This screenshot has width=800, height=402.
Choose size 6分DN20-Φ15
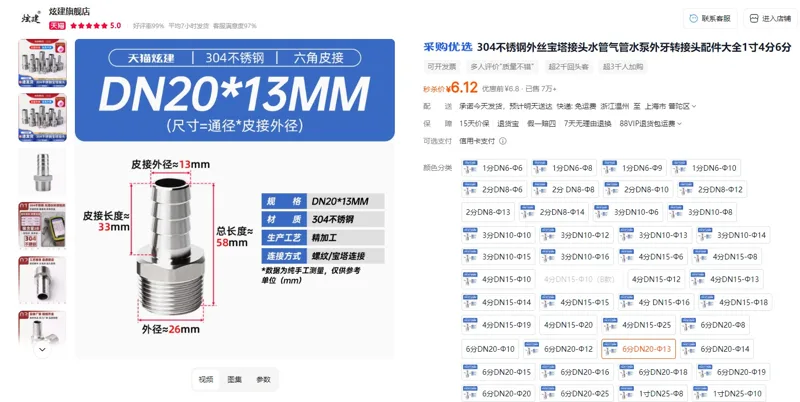coord(498,372)
